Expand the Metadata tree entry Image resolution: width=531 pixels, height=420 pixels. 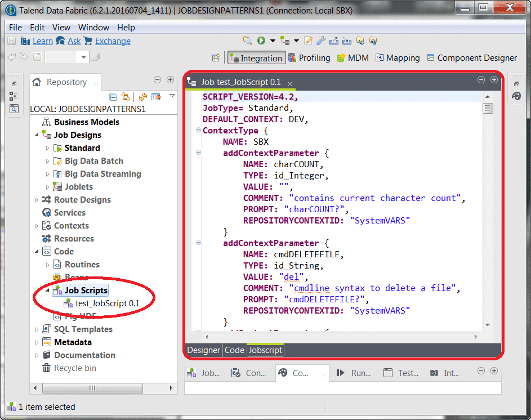(35, 342)
